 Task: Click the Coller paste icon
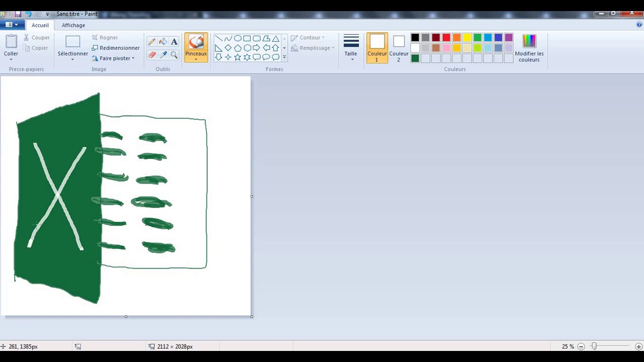tap(11, 42)
